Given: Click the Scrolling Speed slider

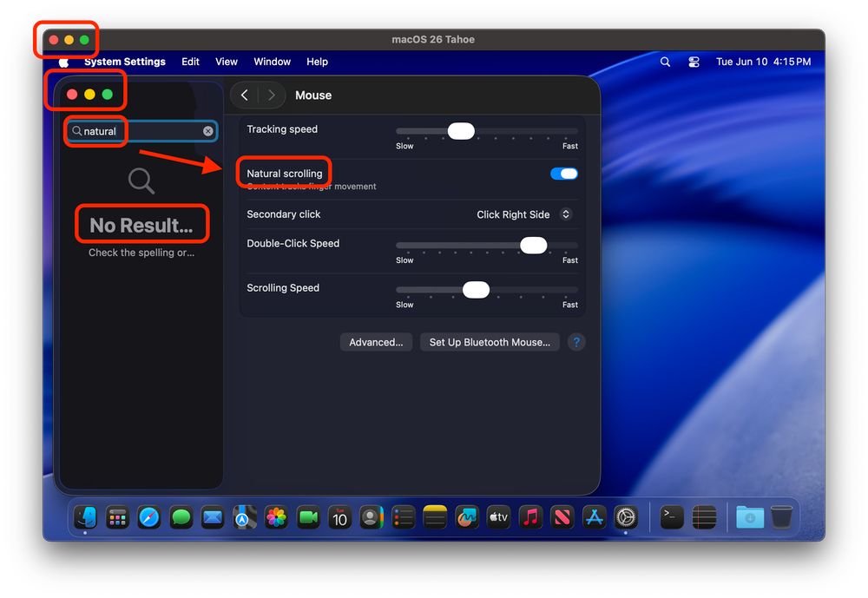Looking at the screenshot, I should [487, 290].
